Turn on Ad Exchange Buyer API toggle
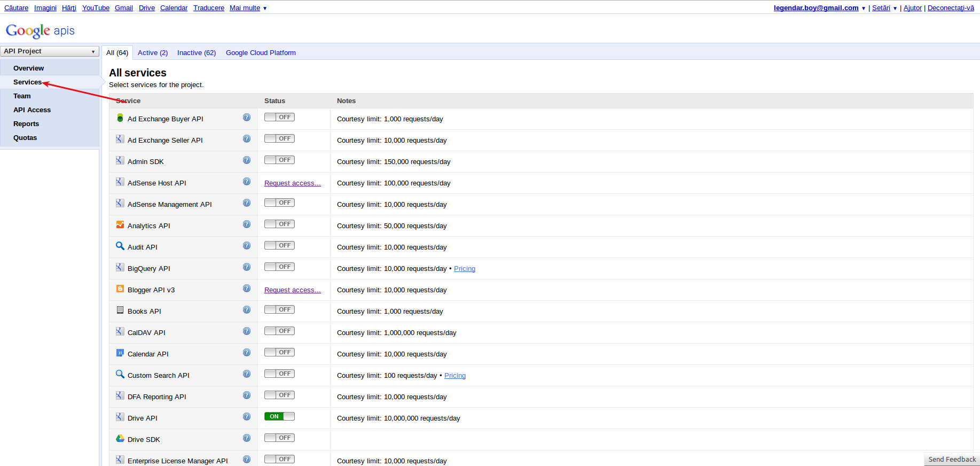This screenshot has width=980, height=466. tap(279, 117)
